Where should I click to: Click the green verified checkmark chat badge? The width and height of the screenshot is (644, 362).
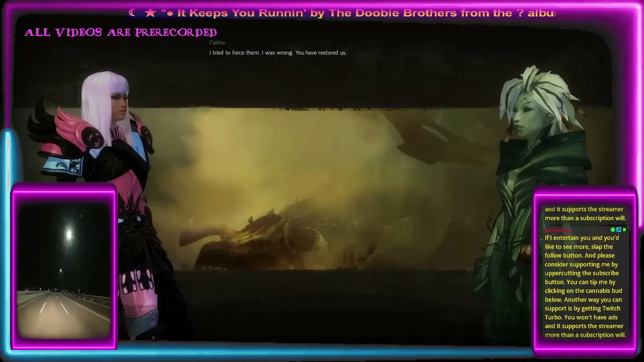pos(613,230)
